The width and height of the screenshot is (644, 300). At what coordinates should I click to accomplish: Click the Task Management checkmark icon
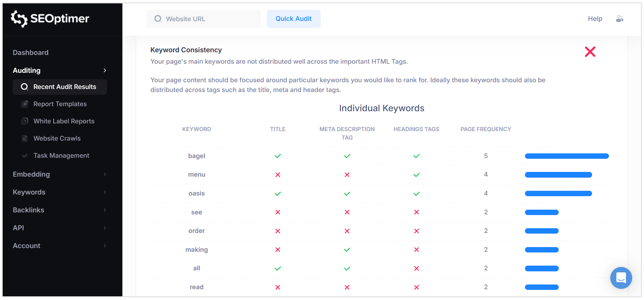point(25,155)
